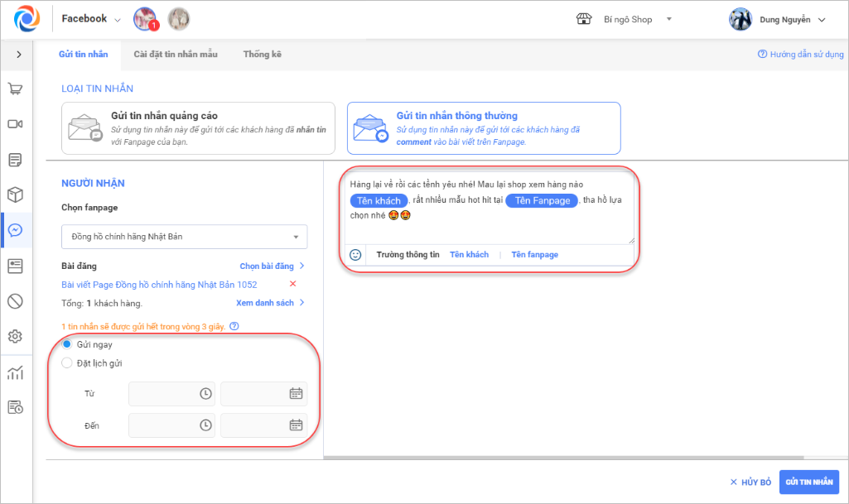This screenshot has width=849, height=504.
Task: Open the Bí ngô Shop dropdown arrow
Action: [668, 19]
